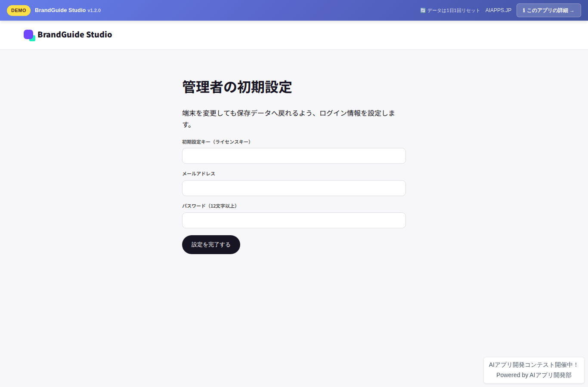Focus the メールアドレス input field
The width and height of the screenshot is (588, 387).
(x=294, y=188)
